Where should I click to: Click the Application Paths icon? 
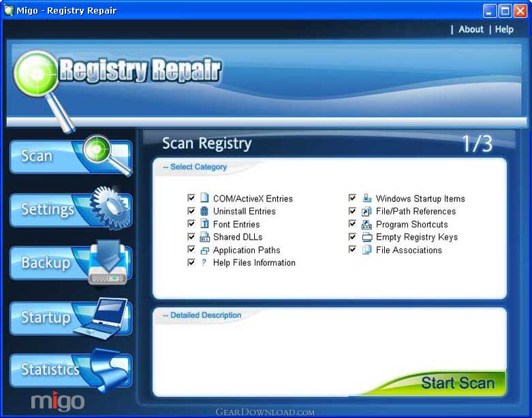[x=204, y=251]
